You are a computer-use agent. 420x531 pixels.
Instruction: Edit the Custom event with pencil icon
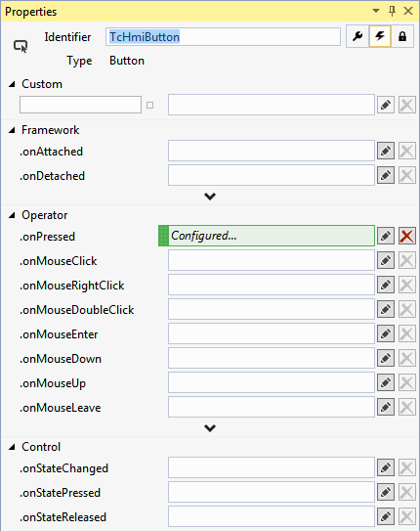click(386, 105)
